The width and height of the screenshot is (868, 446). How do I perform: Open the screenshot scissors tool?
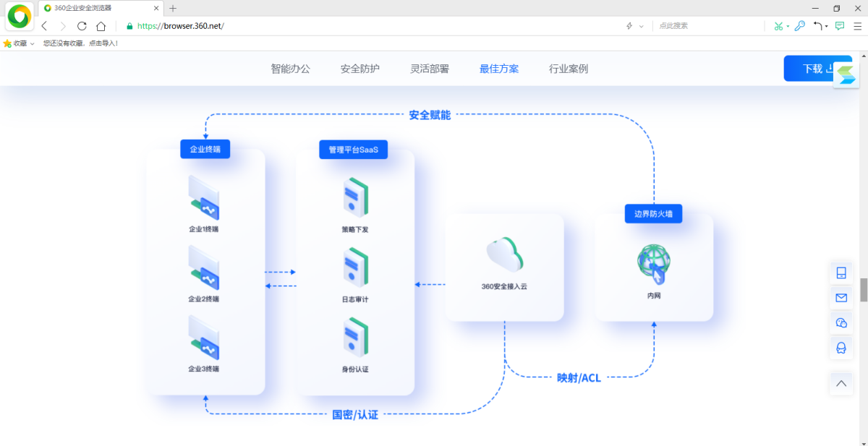(x=780, y=25)
